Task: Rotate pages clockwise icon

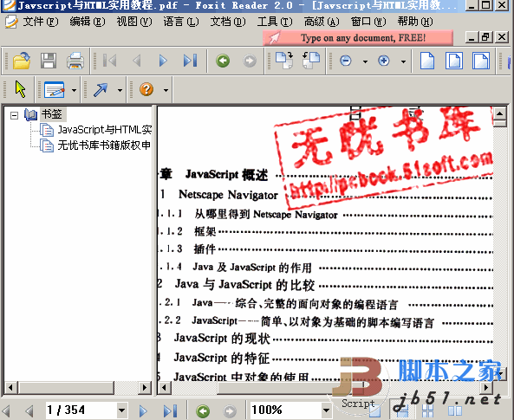Action: pos(284,61)
